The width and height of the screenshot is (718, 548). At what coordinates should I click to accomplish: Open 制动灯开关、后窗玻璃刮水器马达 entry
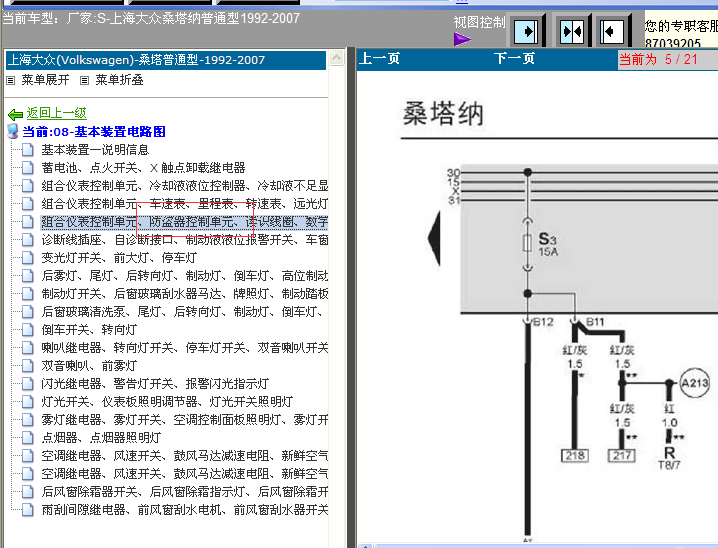coord(185,293)
